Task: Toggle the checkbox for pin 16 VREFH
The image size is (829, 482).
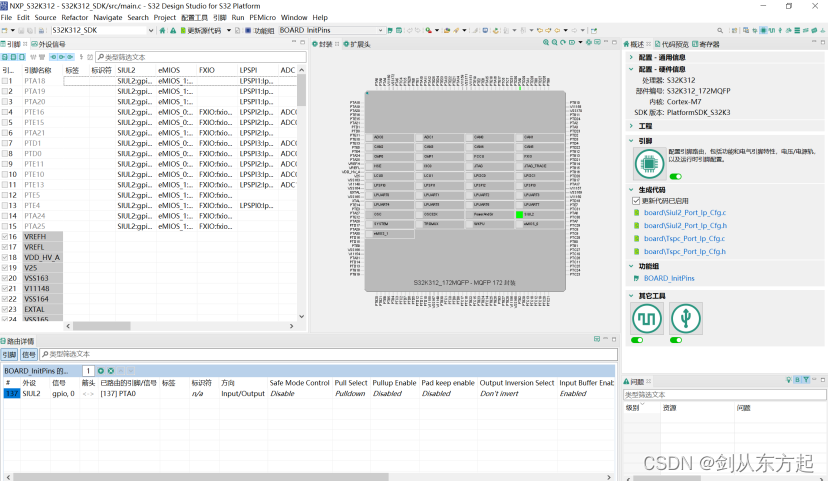Action: tap(5, 237)
